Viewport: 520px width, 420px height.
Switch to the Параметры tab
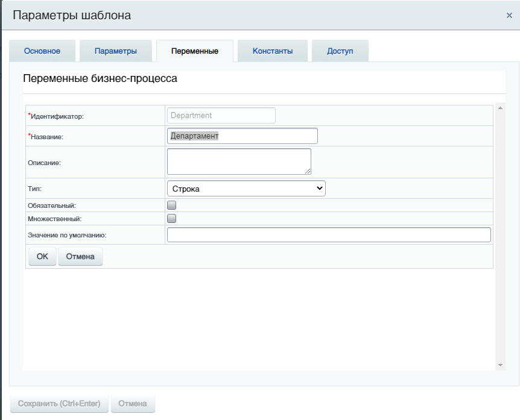[116, 51]
